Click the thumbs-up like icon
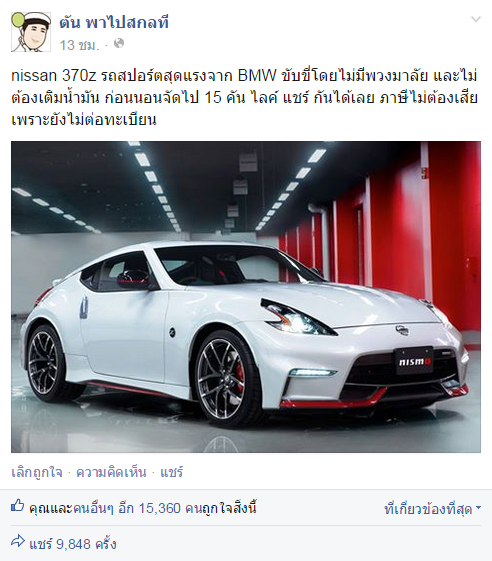 tap(18, 506)
